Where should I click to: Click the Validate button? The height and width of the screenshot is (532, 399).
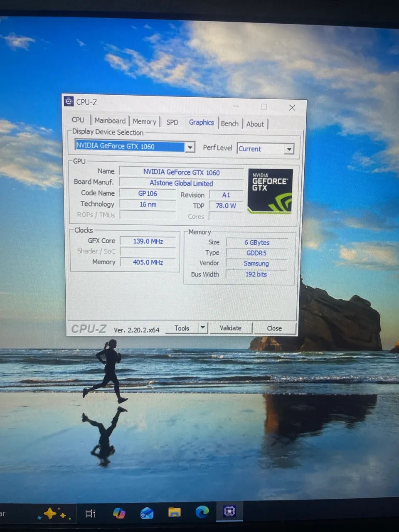230,328
